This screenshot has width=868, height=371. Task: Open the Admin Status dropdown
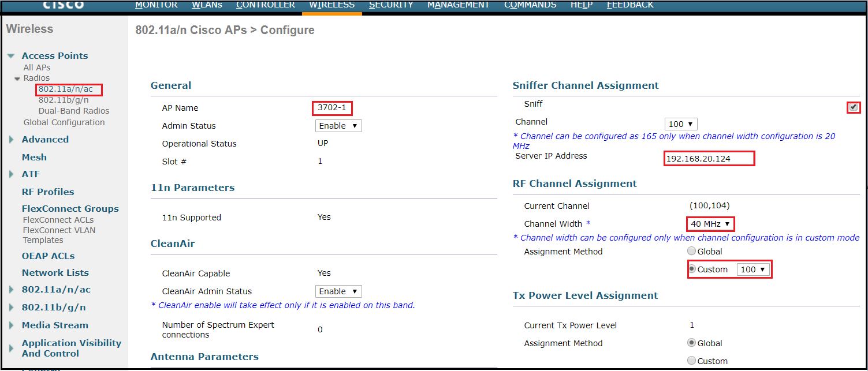click(x=338, y=125)
